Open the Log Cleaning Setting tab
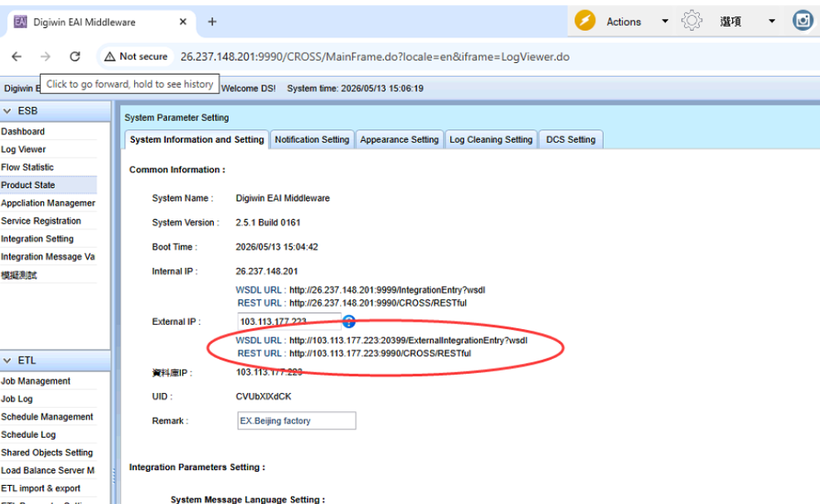This screenshot has width=820, height=504. tap(491, 139)
